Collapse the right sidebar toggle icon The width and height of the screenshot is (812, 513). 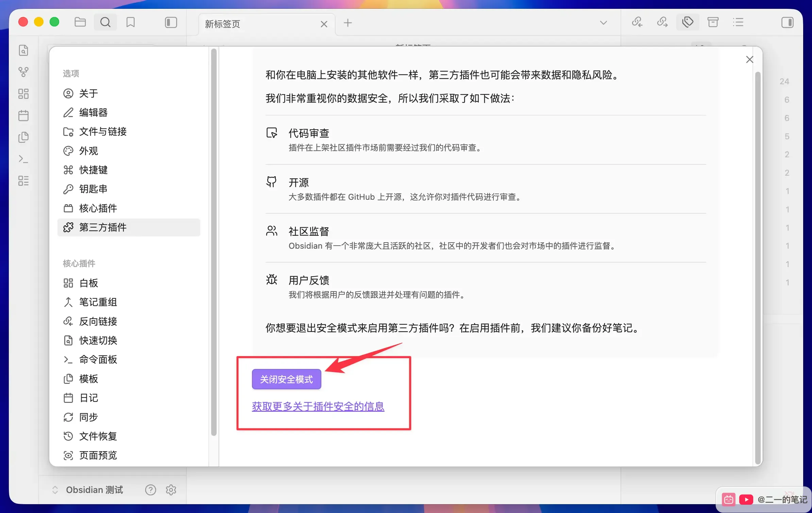point(788,22)
